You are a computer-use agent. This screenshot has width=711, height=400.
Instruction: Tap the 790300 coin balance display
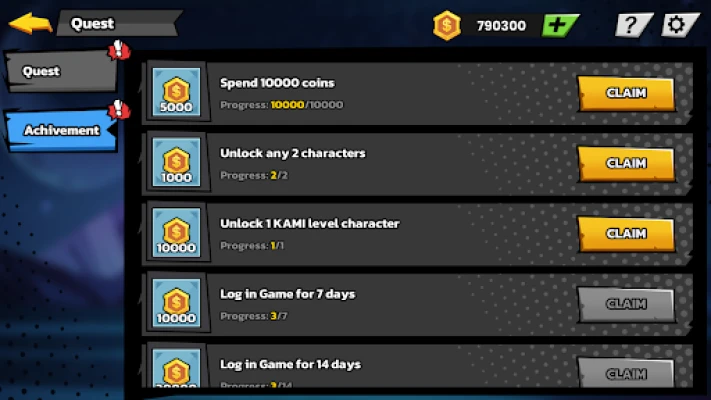point(501,26)
